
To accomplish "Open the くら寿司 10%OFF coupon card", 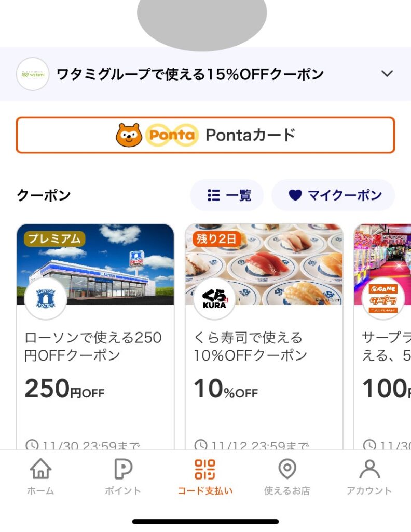I will pos(264,364).
